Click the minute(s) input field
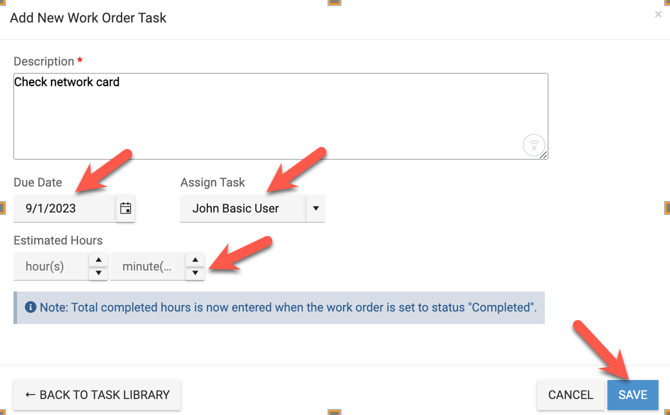 147,267
